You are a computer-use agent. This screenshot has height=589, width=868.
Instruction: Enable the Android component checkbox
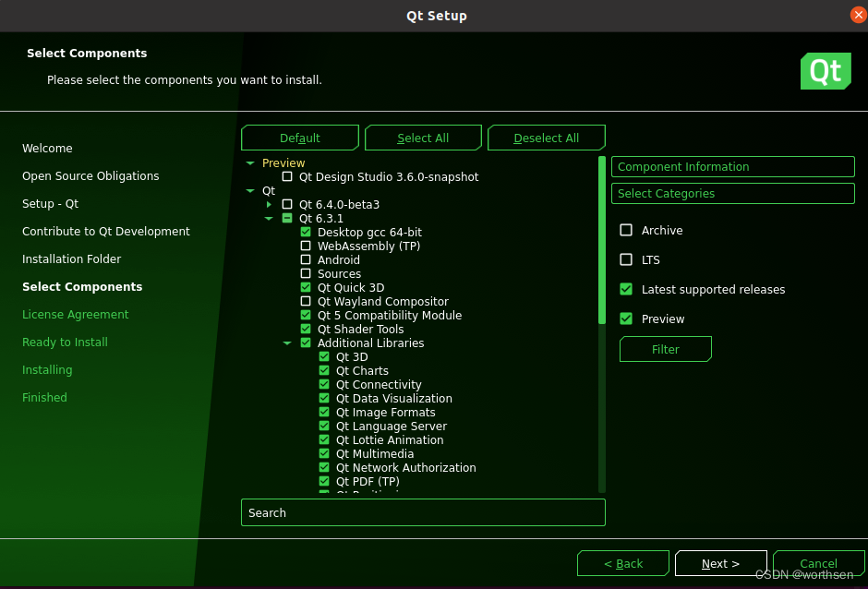coord(306,259)
